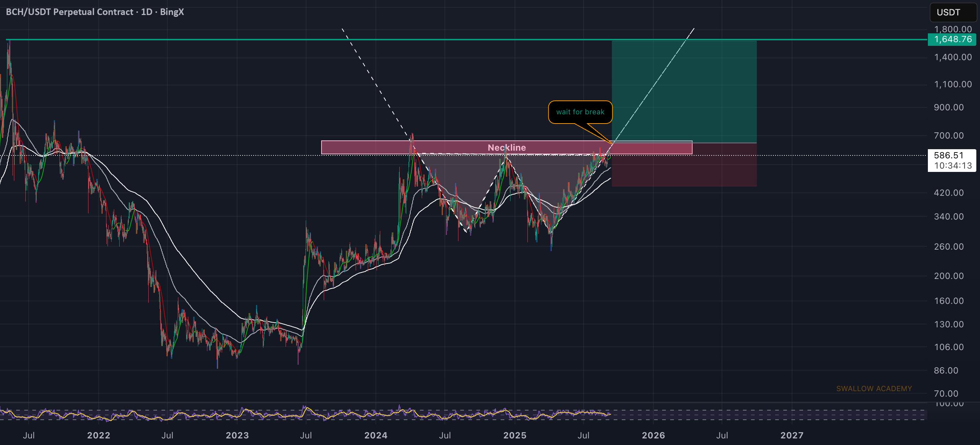Select the green take-profit zone
This screenshot has height=445, width=980.
684,92
